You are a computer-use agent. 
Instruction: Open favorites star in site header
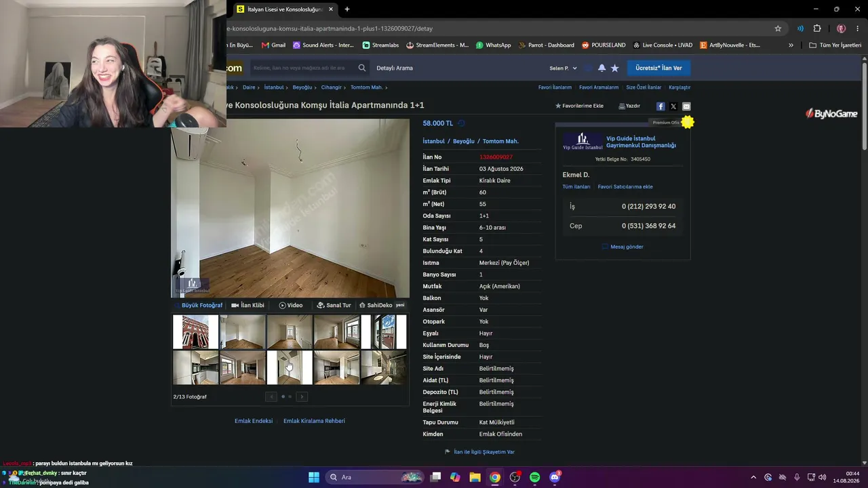pos(615,68)
